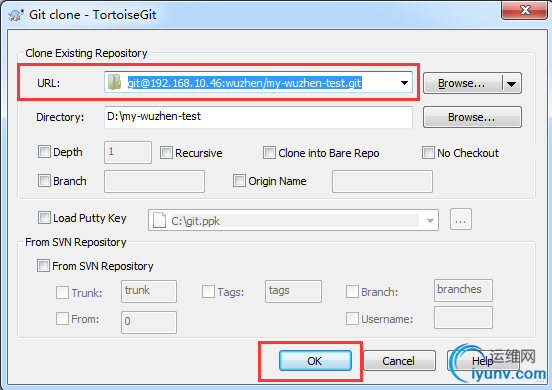Click the Cancel button
552x390 pixels.
tap(399, 361)
